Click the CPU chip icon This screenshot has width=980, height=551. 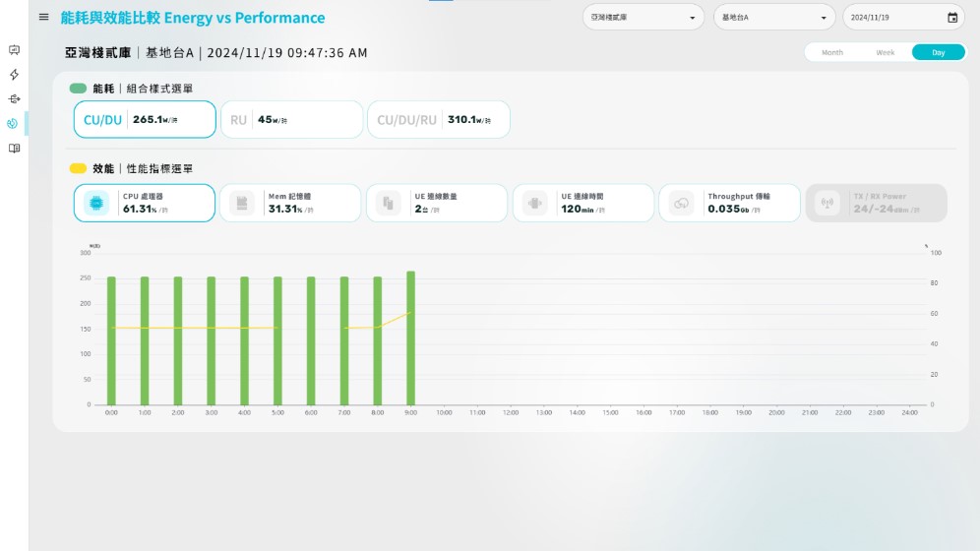tap(97, 204)
